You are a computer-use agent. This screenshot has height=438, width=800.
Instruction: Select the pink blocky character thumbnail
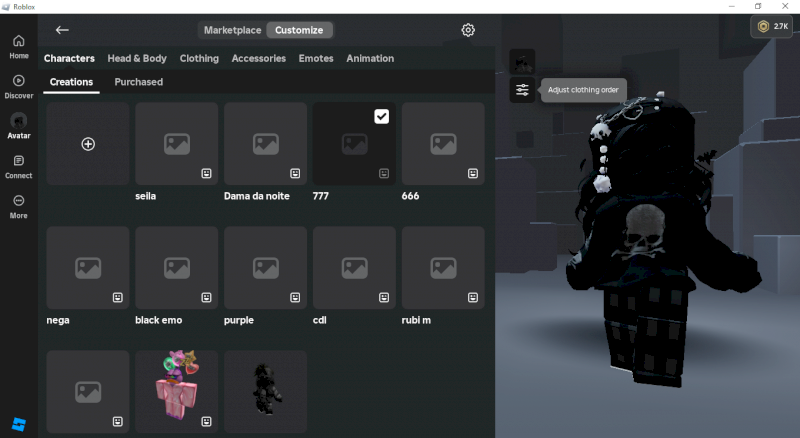[177, 392]
